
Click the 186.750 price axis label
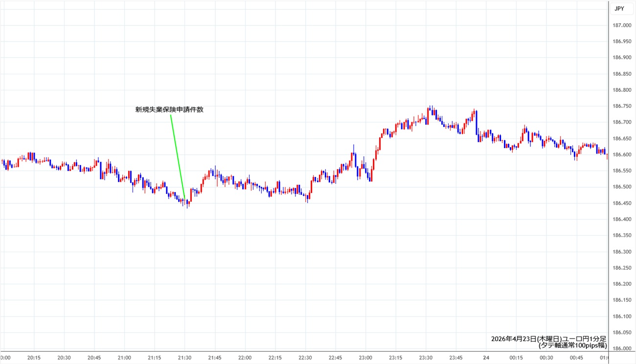(622, 106)
